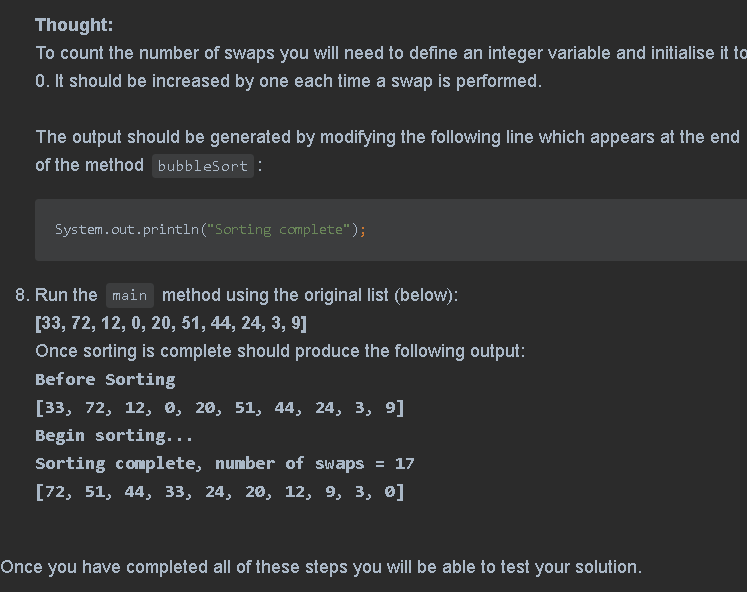Click the number 17 in swaps output
The image size is (747, 592).
(x=404, y=464)
